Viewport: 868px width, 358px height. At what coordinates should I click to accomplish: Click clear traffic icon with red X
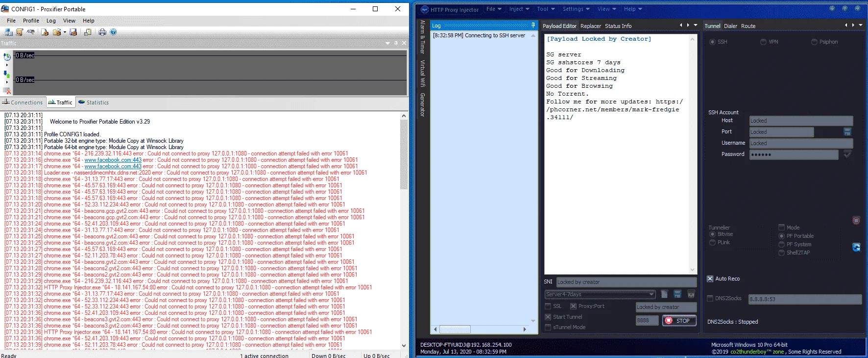7,91
